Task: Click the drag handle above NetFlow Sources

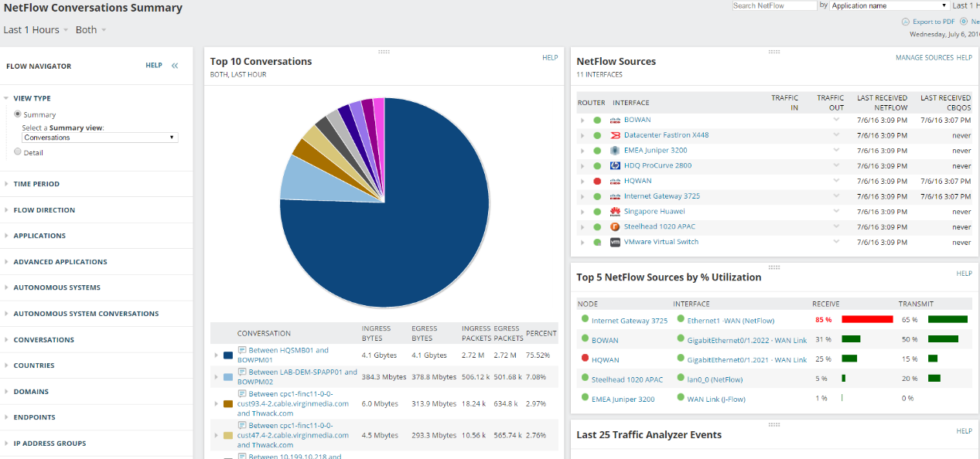Action: pos(774,52)
